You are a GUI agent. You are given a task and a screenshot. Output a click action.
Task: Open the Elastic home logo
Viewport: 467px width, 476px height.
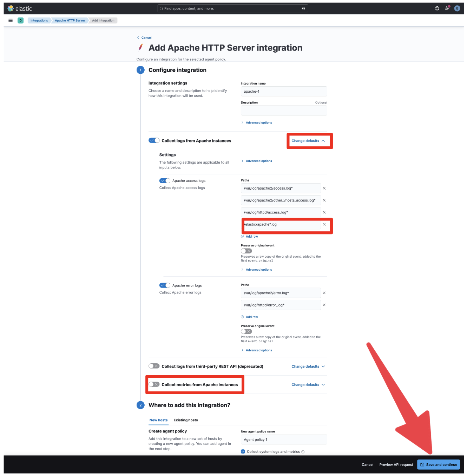click(x=20, y=8)
